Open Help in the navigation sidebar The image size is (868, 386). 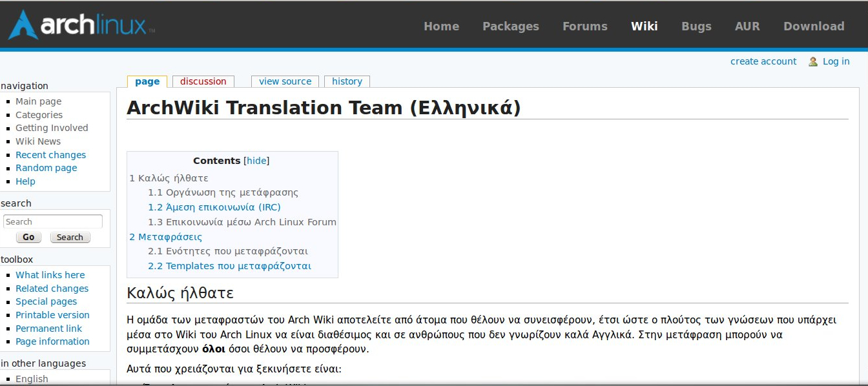[25, 181]
